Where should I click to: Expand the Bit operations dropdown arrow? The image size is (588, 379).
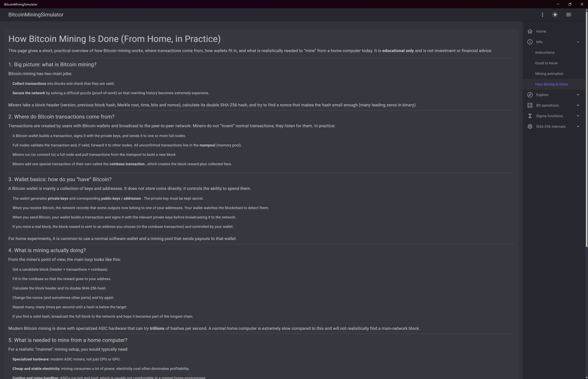point(578,105)
